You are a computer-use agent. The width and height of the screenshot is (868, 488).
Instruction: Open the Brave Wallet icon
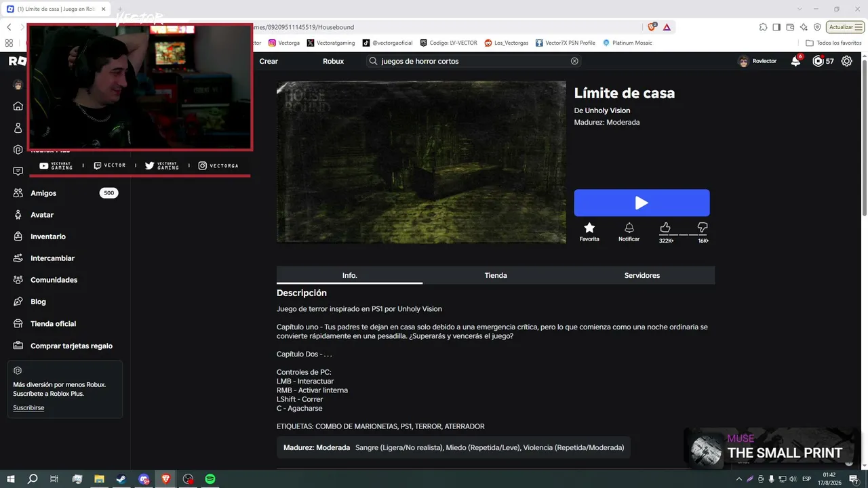(x=790, y=27)
